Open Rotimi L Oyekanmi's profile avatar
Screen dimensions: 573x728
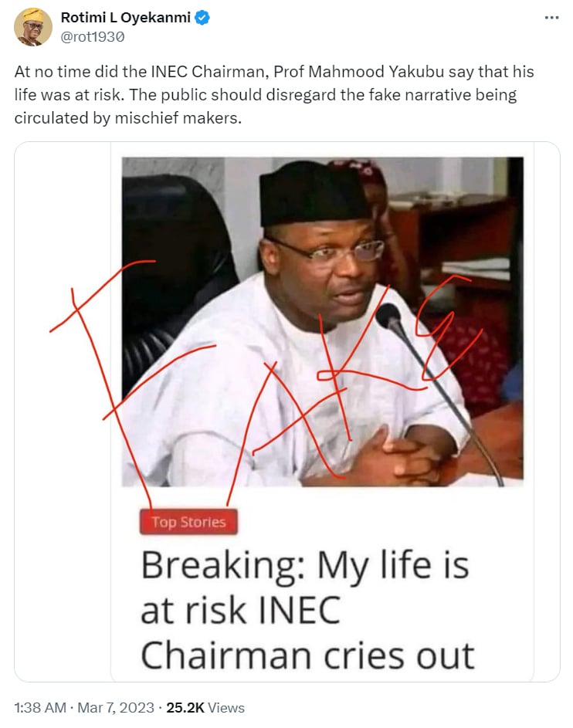(33, 27)
